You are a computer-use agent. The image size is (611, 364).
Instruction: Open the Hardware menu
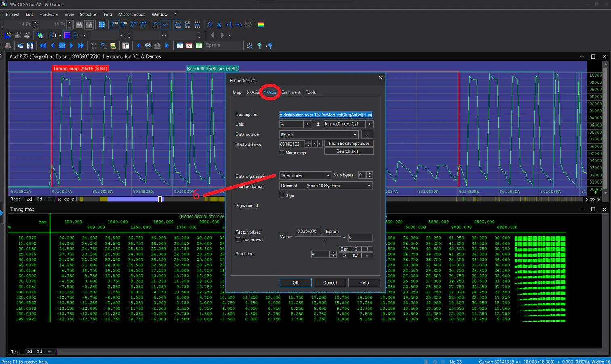[x=48, y=14]
